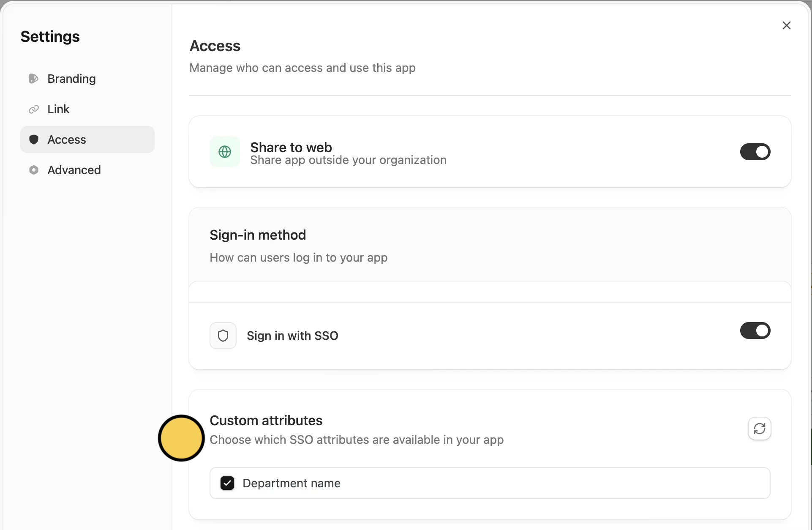Click the chain link icon beside Link
812x530 pixels.
pos(34,109)
